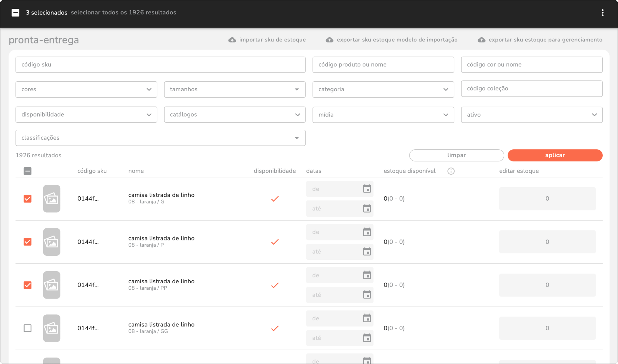
Task: Click the limpar button
Action: (456, 155)
